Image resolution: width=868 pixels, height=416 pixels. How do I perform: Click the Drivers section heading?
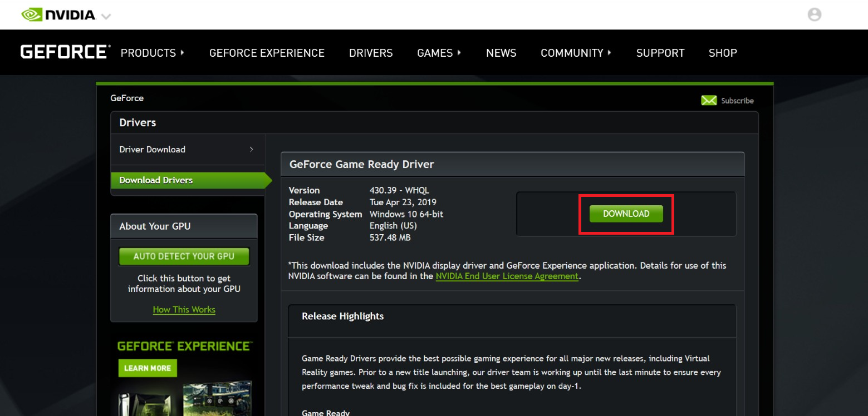click(x=138, y=122)
